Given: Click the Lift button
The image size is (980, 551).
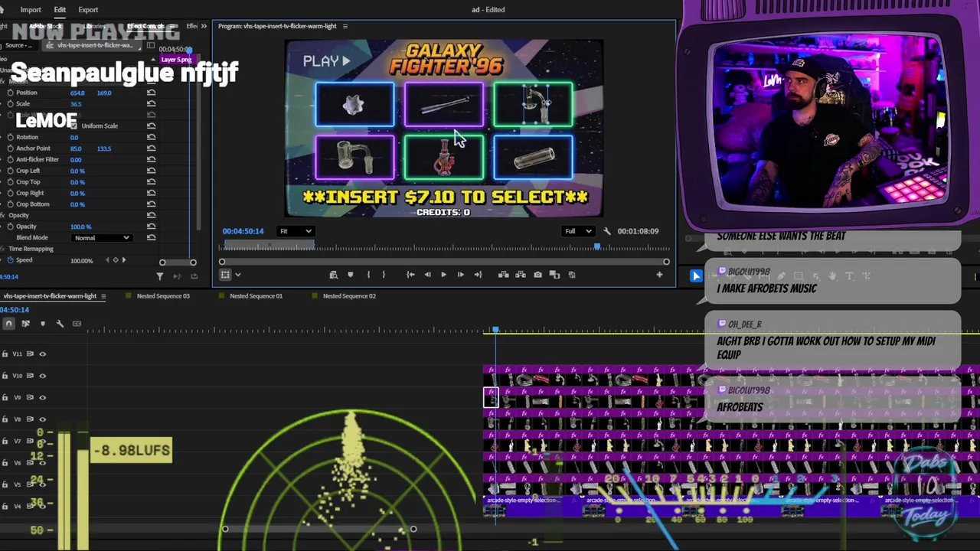Looking at the screenshot, I should pos(504,275).
